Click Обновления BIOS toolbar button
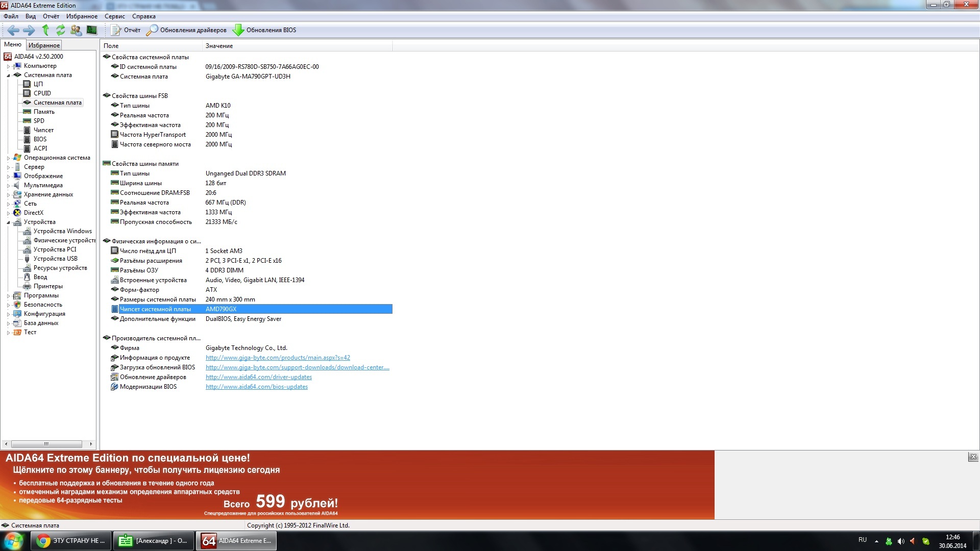The image size is (980, 551). pyautogui.click(x=264, y=30)
